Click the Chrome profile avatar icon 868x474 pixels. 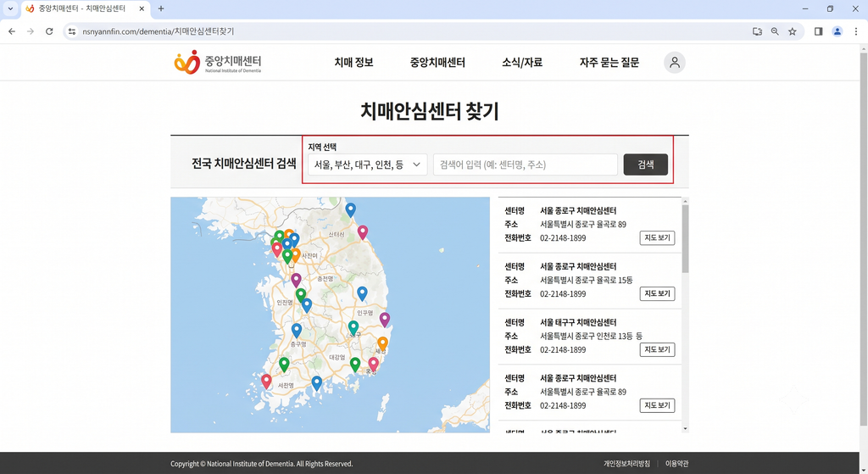coord(837,31)
